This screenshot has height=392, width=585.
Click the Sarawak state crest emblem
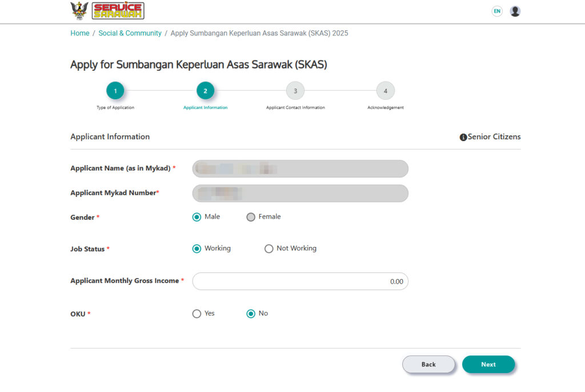tap(79, 10)
